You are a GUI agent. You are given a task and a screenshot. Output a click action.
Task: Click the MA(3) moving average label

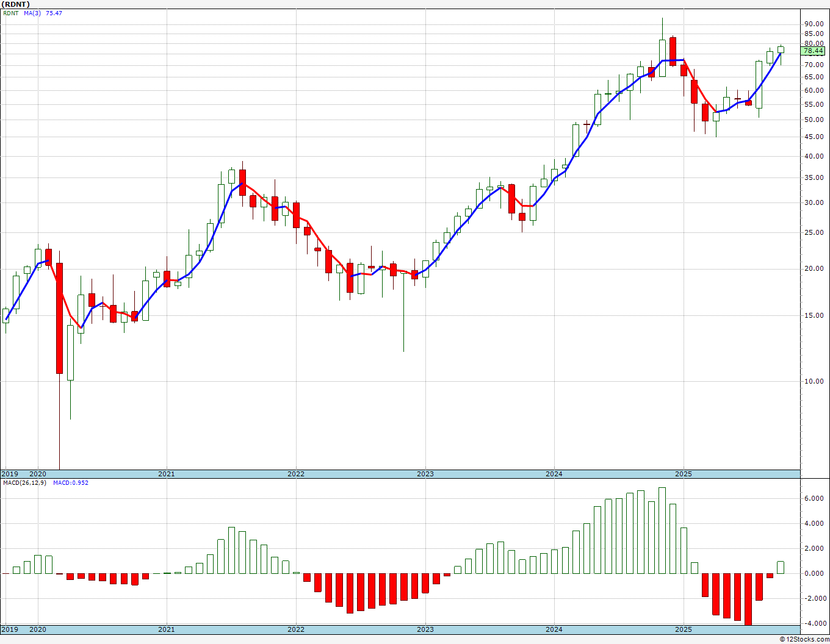(x=33, y=13)
